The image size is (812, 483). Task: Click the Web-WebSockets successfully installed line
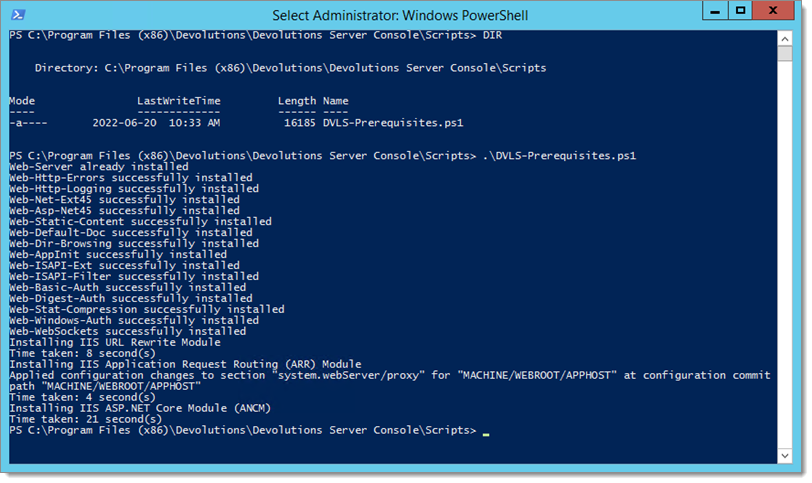pos(127,331)
